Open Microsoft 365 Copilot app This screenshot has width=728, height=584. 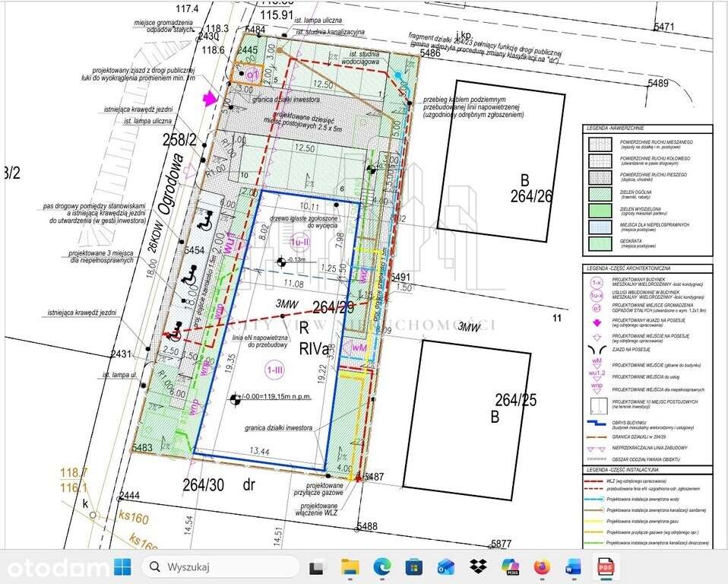(x=510, y=567)
